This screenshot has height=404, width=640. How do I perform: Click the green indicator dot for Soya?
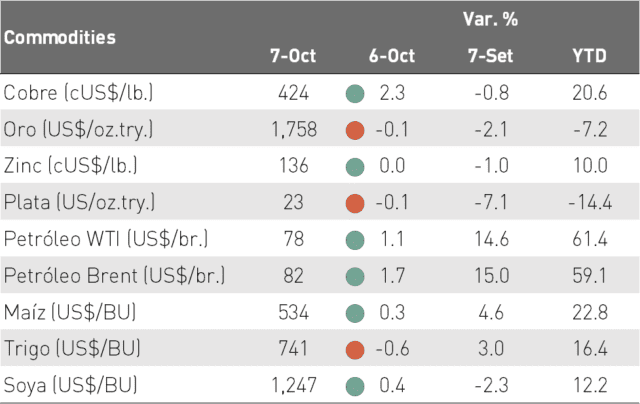pos(355,386)
